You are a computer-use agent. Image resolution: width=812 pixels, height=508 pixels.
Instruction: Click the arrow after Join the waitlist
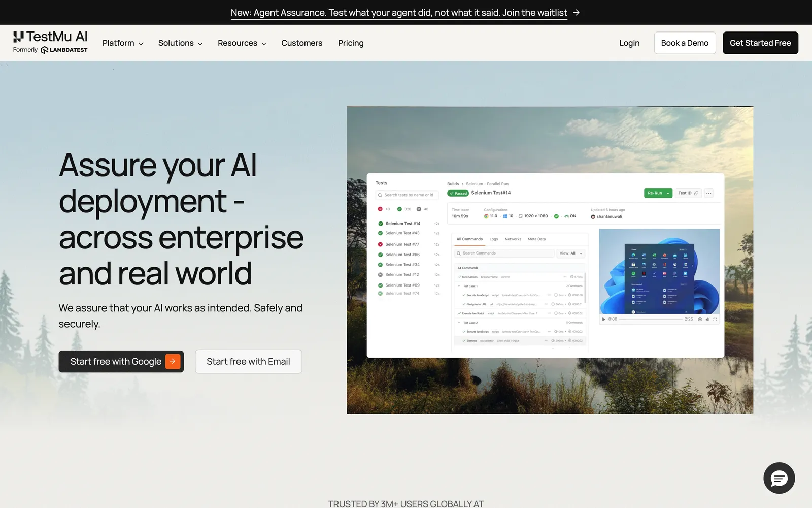coord(576,13)
